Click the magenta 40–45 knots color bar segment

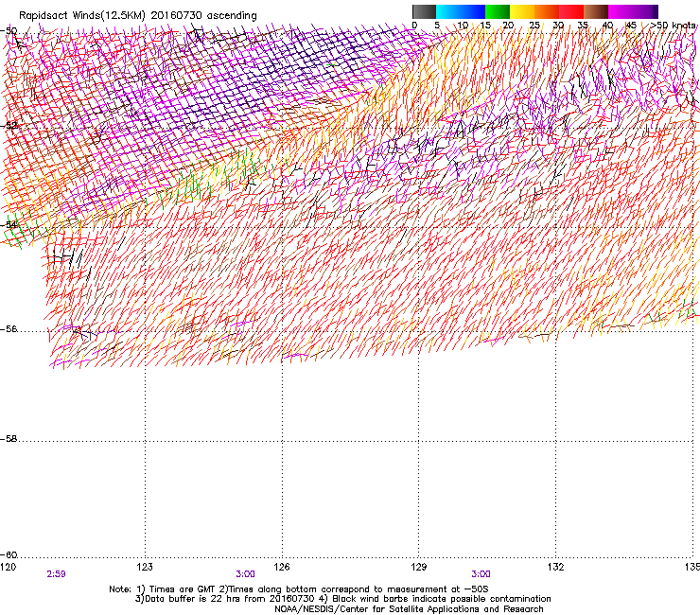click(621, 11)
